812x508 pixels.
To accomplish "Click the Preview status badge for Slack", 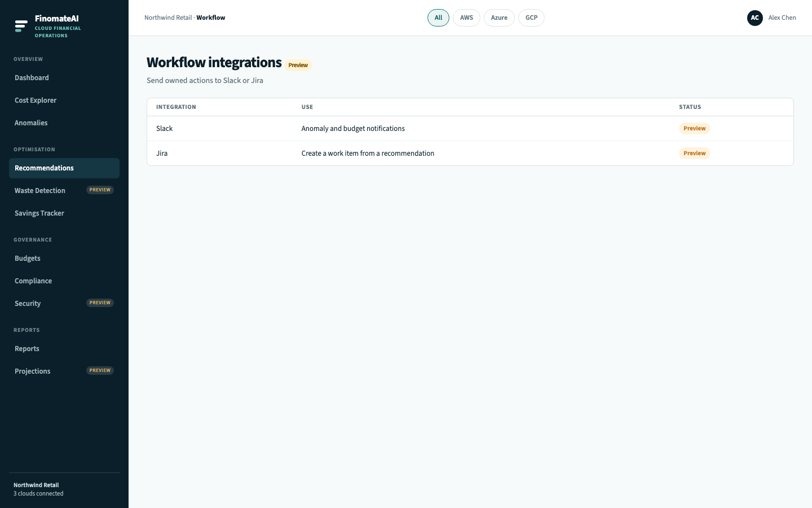I will (x=695, y=129).
